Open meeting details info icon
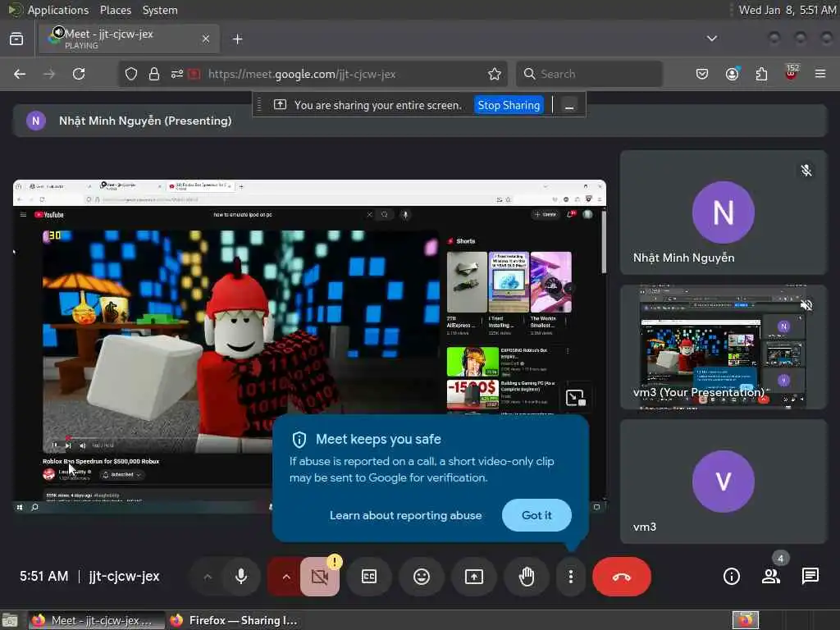Screen dimensions: 840x630 click(x=732, y=577)
